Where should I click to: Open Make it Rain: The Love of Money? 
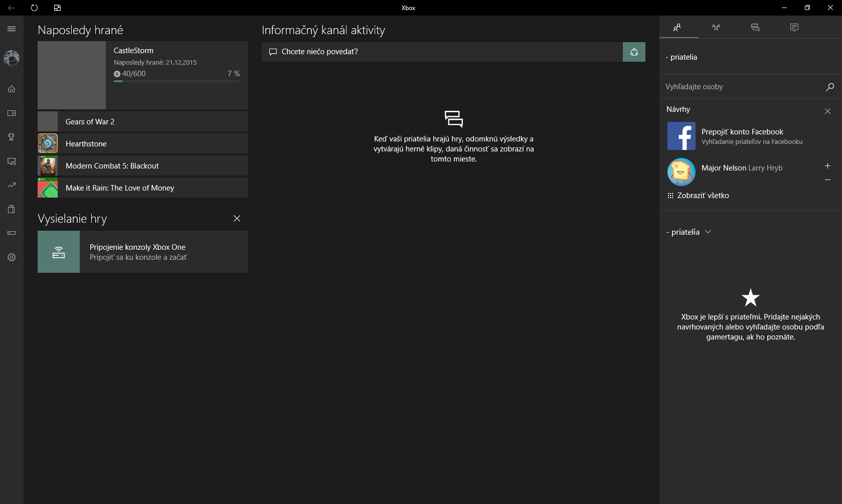click(x=143, y=188)
